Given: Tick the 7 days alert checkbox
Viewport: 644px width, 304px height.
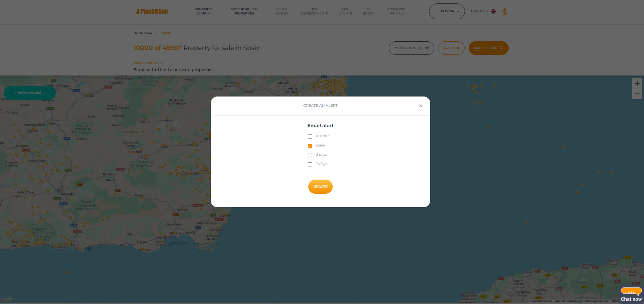Looking at the screenshot, I should [x=310, y=164].
